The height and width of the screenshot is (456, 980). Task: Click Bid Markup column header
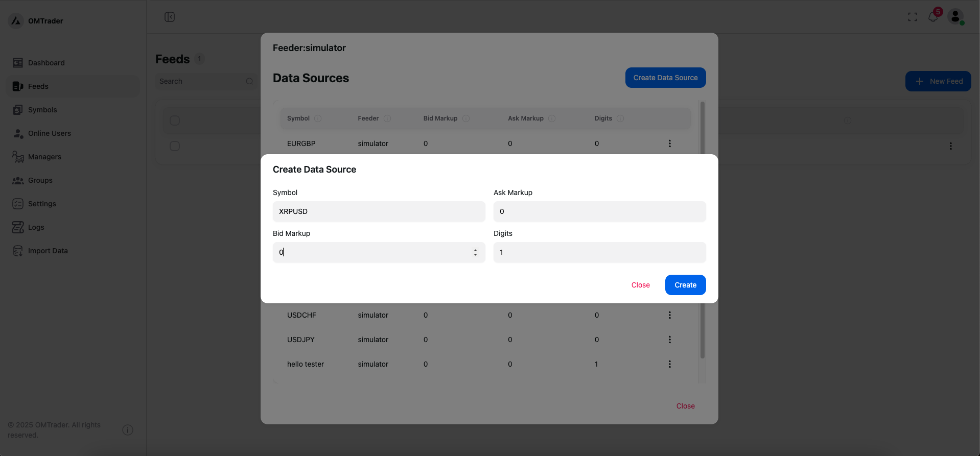pos(440,118)
